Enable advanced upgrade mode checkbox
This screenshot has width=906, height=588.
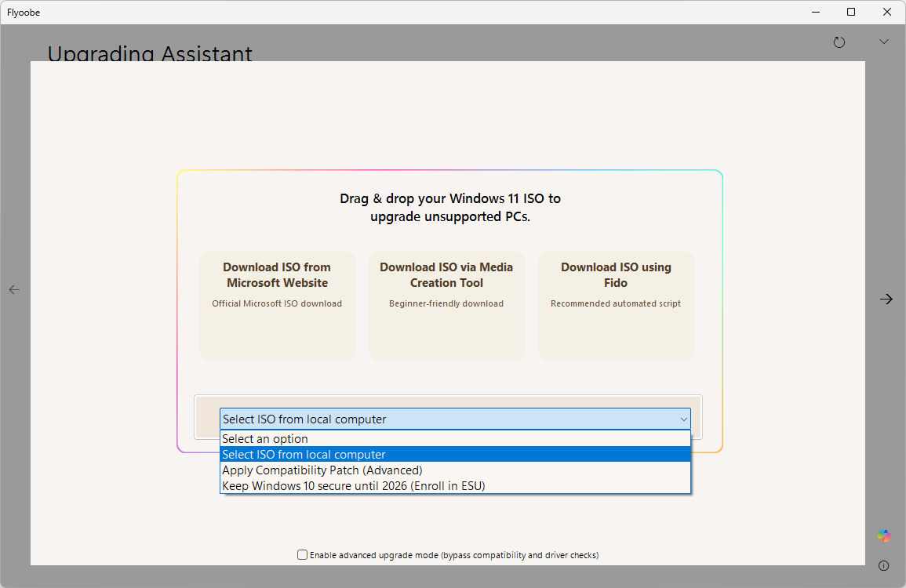tap(302, 554)
